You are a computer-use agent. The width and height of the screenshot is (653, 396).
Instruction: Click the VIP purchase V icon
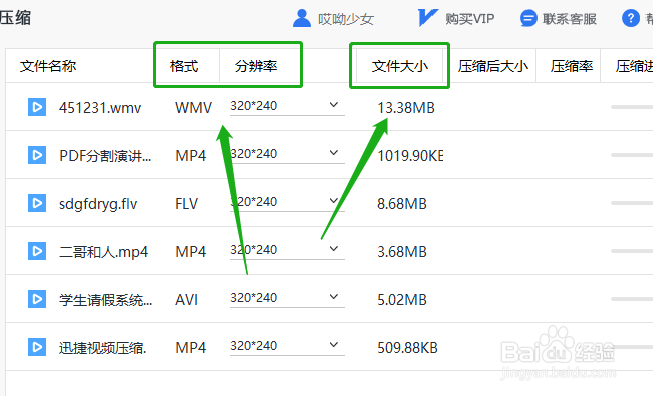click(428, 18)
